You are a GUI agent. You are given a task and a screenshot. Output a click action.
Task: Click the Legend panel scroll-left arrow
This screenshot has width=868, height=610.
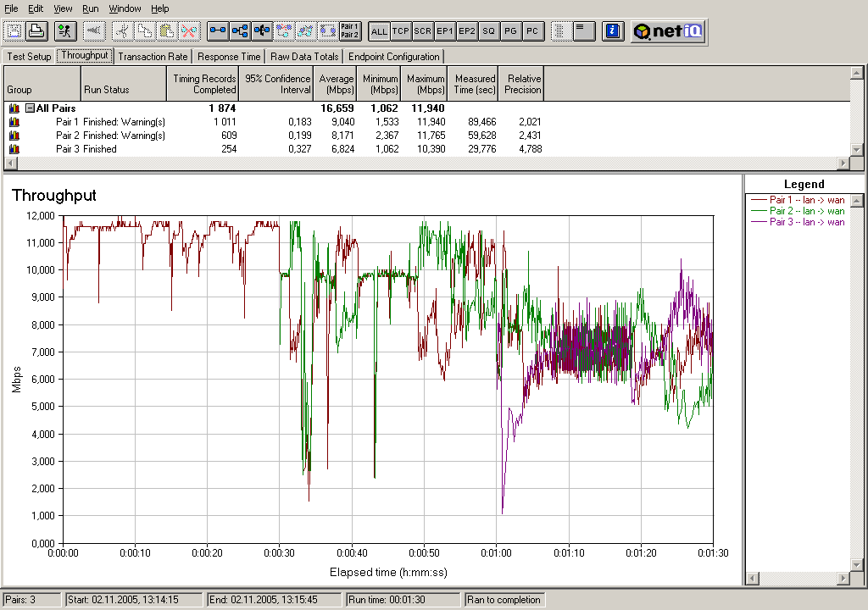753,579
